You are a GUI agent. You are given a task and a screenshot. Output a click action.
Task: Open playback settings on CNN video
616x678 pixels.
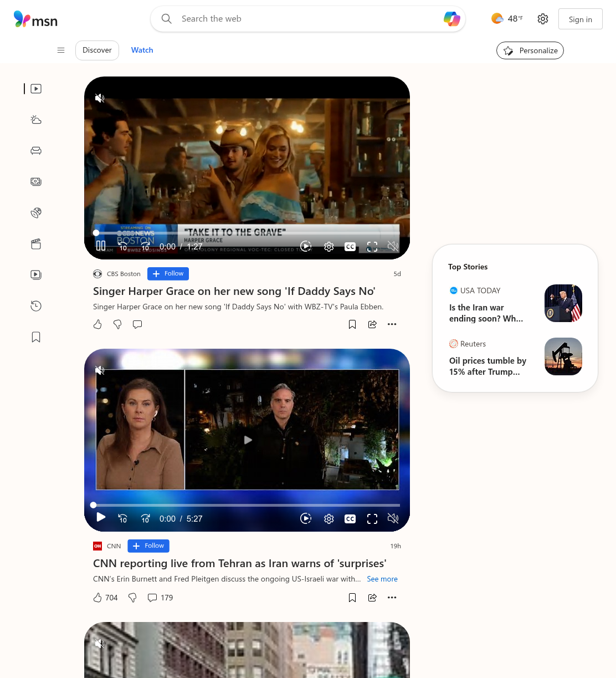pos(329,519)
